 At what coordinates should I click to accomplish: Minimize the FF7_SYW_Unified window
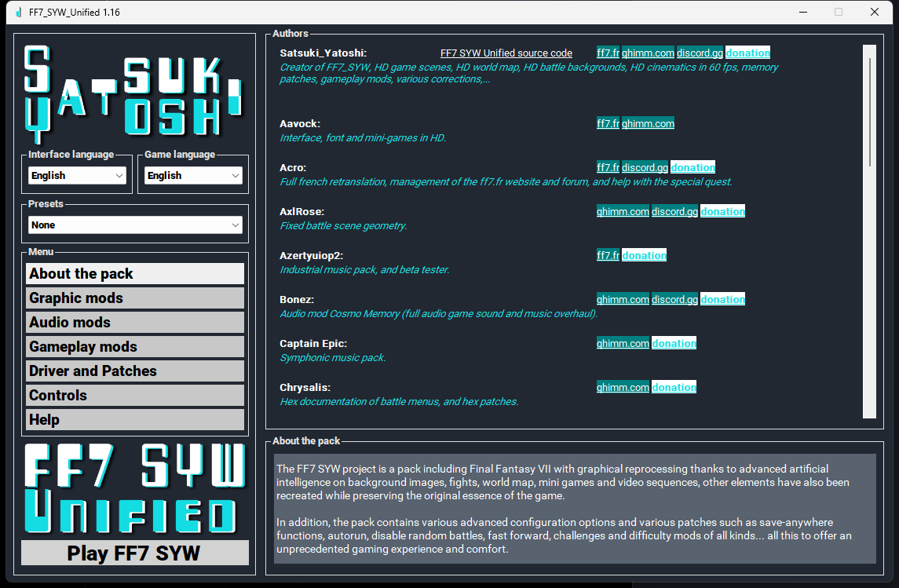[803, 12]
